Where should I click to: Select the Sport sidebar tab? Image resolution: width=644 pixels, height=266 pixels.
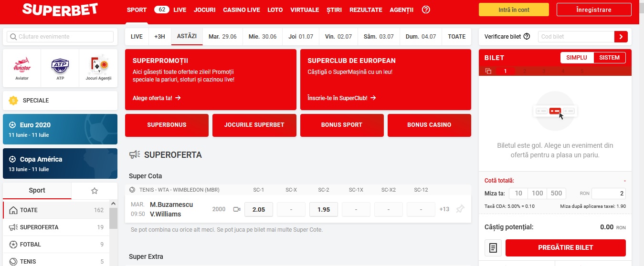(37, 191)
